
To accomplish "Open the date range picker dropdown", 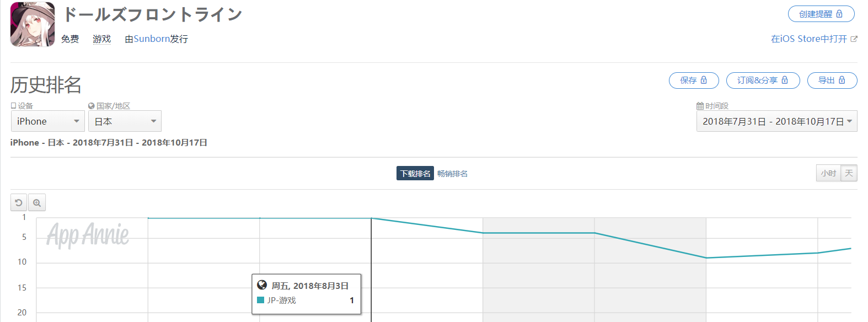I will pyautogui.click(x=777, y=121).
